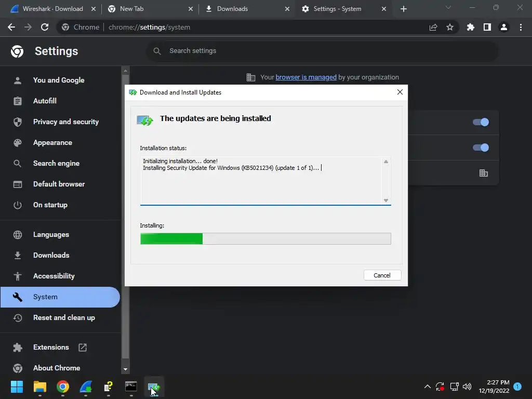The image size is (532, 399).
Task: Open Autofill settings
Action: pos(45,101)
